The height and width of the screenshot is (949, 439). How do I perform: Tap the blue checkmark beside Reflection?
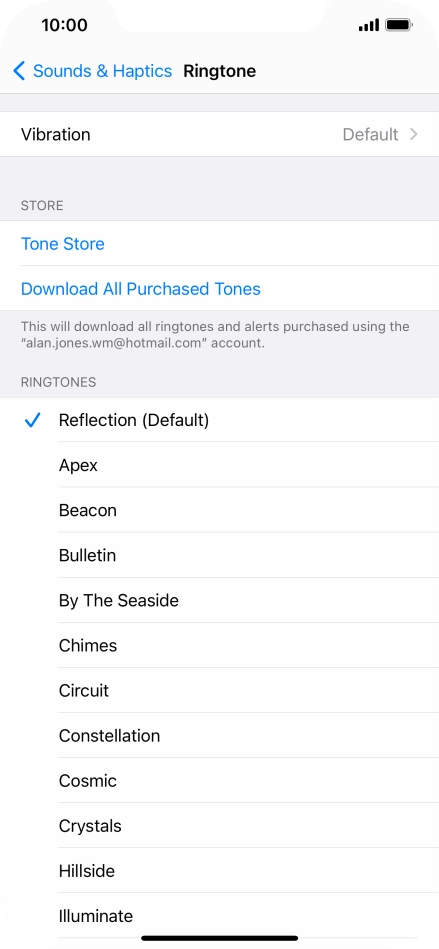32,420
